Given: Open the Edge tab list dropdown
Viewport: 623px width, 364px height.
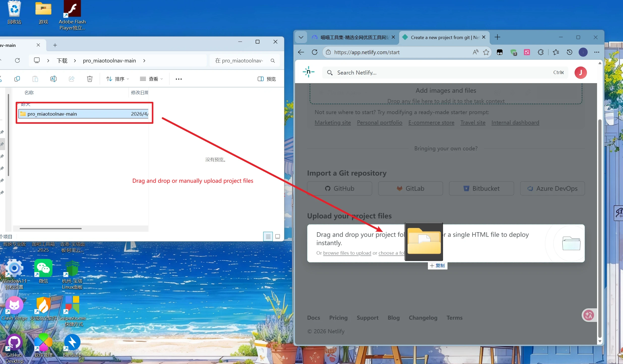Looking at the screenshot, I should (x=301, y=37).
